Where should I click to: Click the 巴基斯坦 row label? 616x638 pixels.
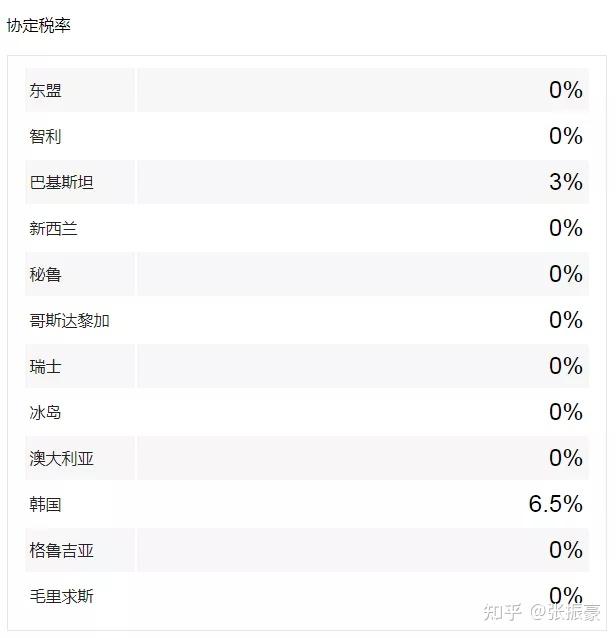tap(62, 183)
